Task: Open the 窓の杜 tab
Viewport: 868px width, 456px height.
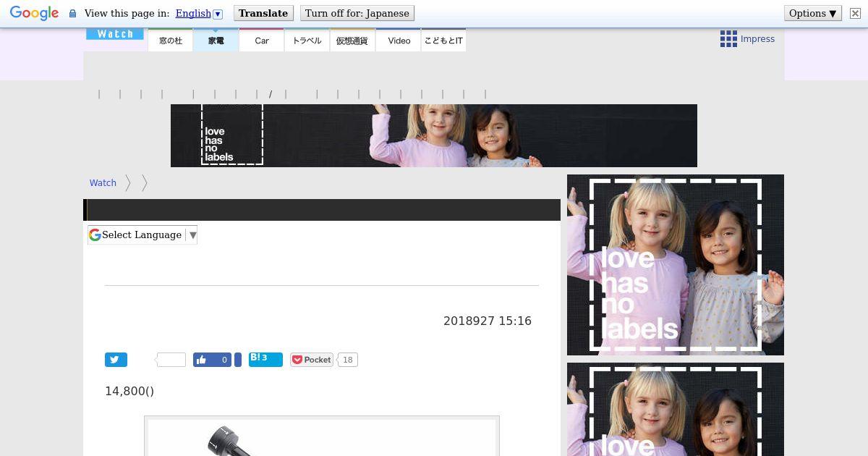Action: point(171,41)
